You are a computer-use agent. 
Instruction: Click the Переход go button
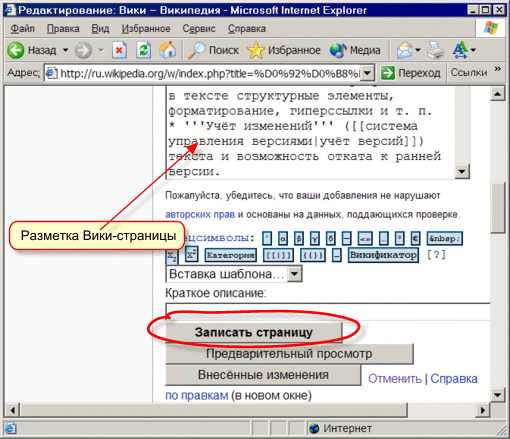[411, 73]
